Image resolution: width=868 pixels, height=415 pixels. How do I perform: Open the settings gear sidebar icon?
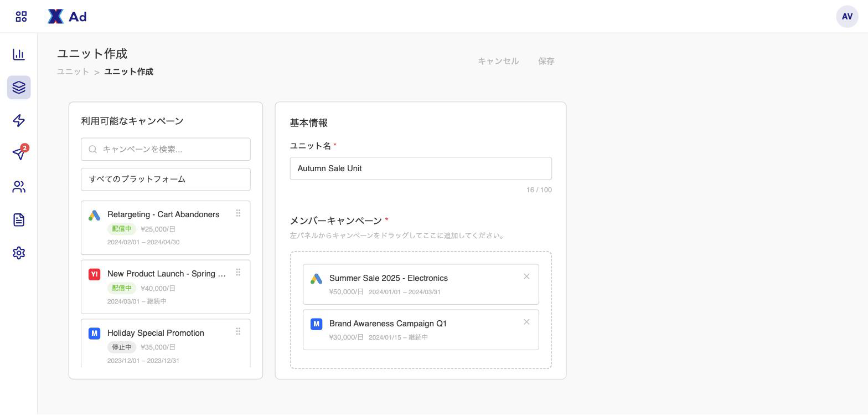click(19, 253)
